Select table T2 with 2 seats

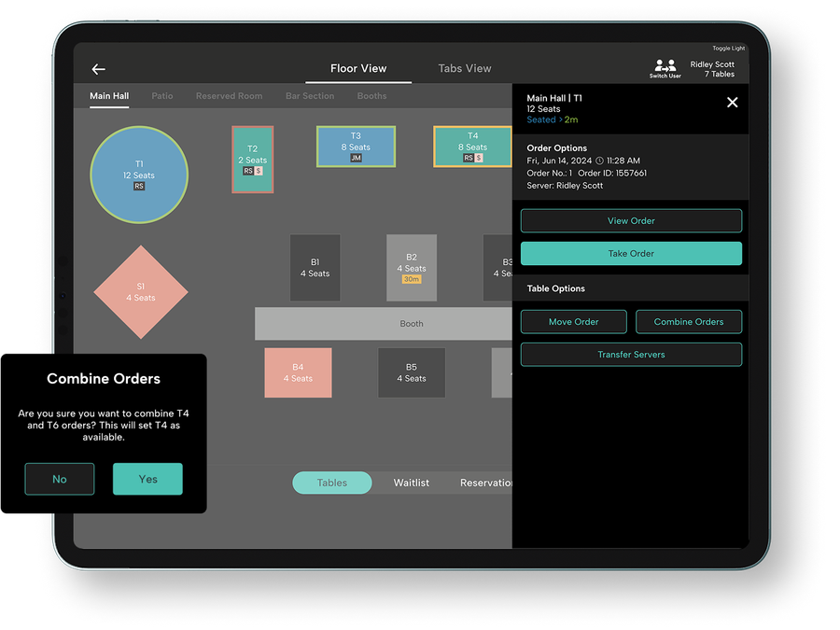252,160
